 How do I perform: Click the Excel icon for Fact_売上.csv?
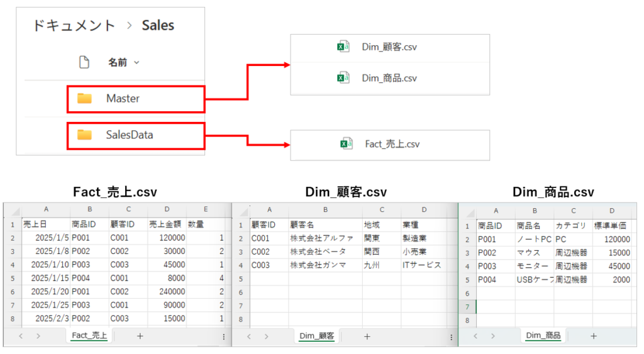pos(346,144)
